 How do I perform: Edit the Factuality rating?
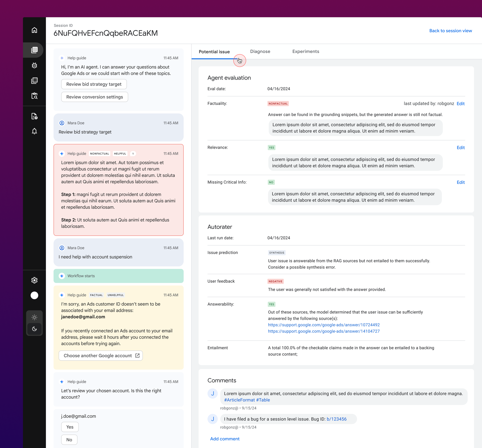pyautogui.click(x=460, y=104)
